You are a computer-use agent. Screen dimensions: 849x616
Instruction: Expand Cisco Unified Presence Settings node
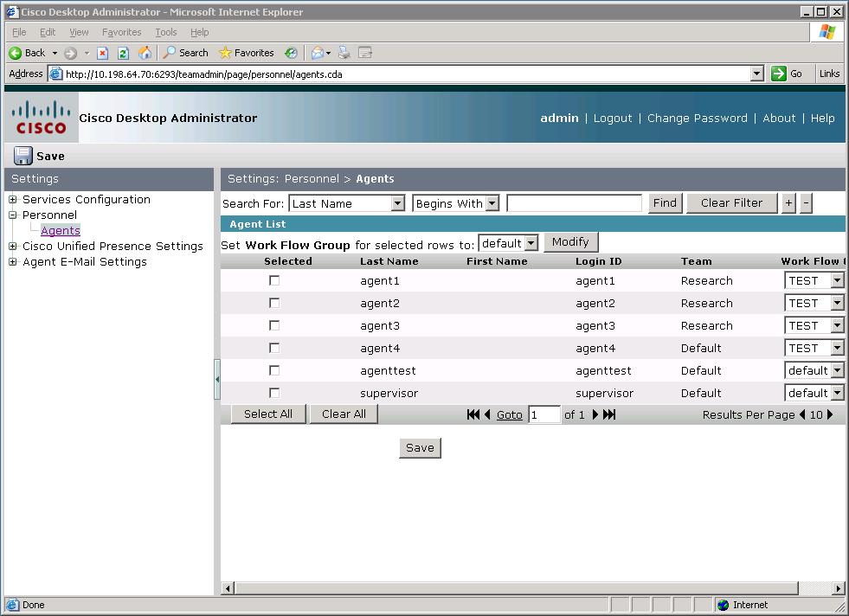pyautogui.click(x=12, y=247)
